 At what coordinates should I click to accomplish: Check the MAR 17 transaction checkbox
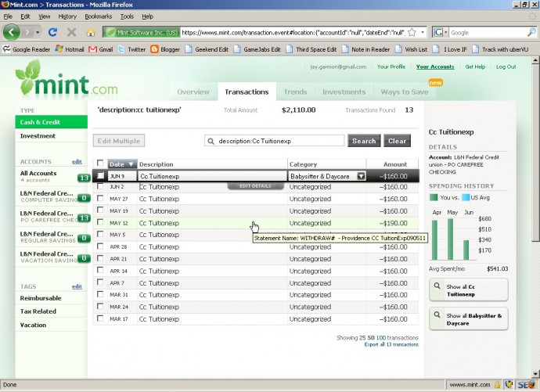(x=100, y=318)
